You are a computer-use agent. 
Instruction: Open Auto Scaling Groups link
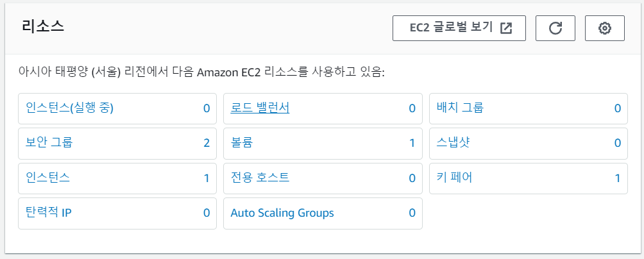tap(282, 213)
